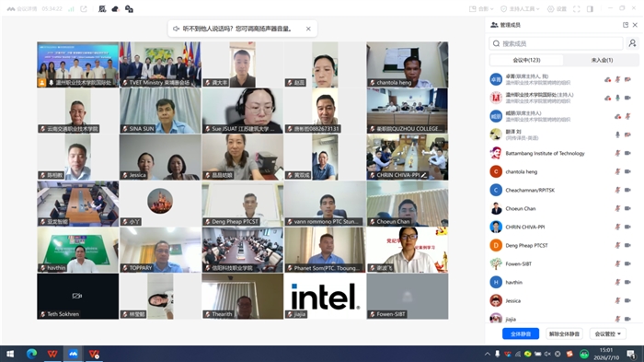This screenshot has width=644, height=362.
Task: Click camera-off icon on Teth Sokhren's tile
Action: 77,296
